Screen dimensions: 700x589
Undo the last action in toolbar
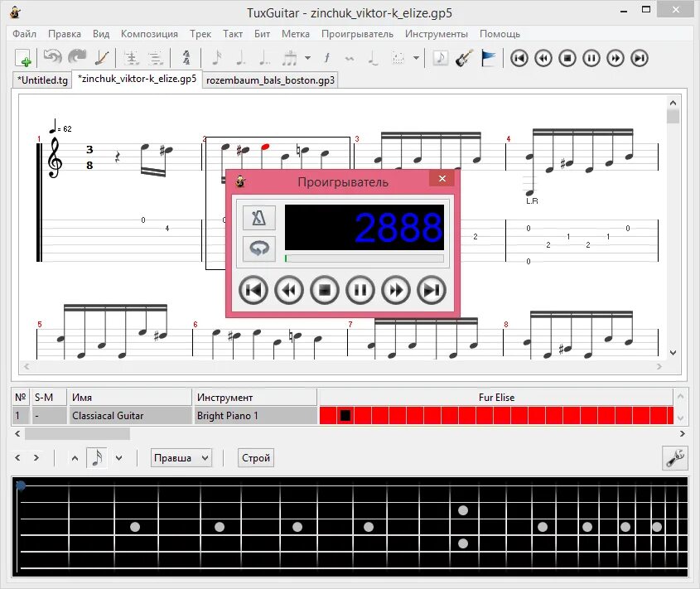point(52,57)
